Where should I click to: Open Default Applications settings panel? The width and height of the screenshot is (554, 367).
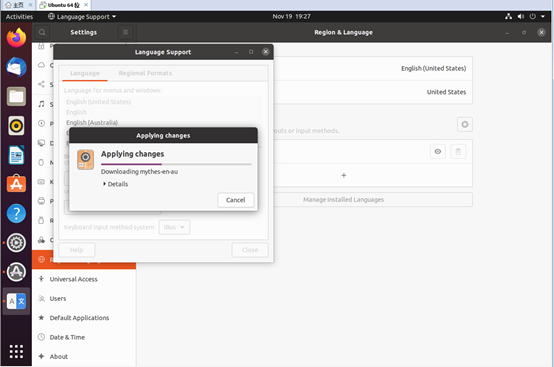pyautogui.click(x=84, y=318)
